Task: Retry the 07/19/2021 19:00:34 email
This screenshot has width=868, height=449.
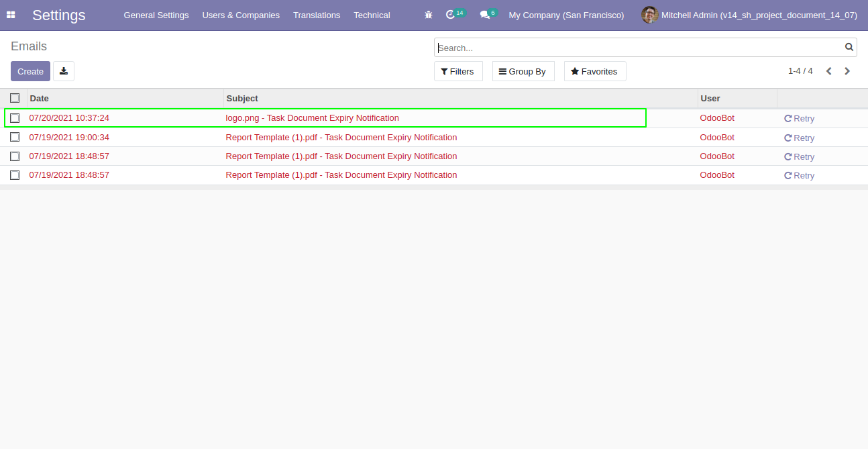Action: pos(799,138)
